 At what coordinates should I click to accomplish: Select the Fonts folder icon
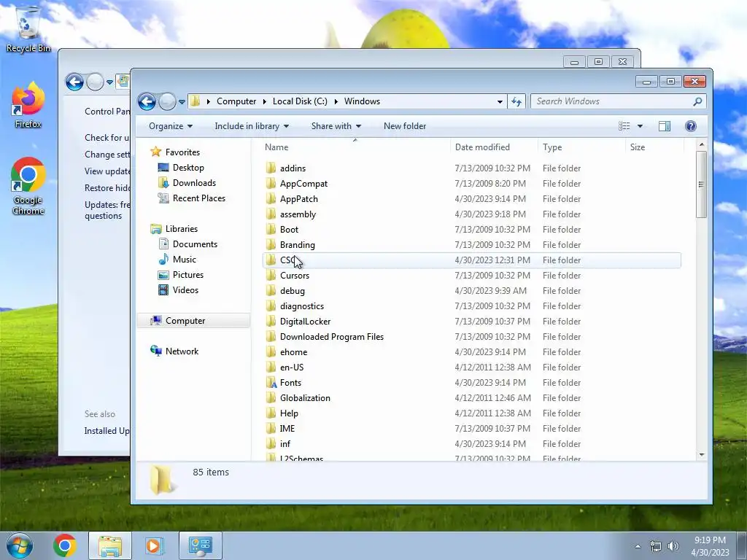point(271,382)
